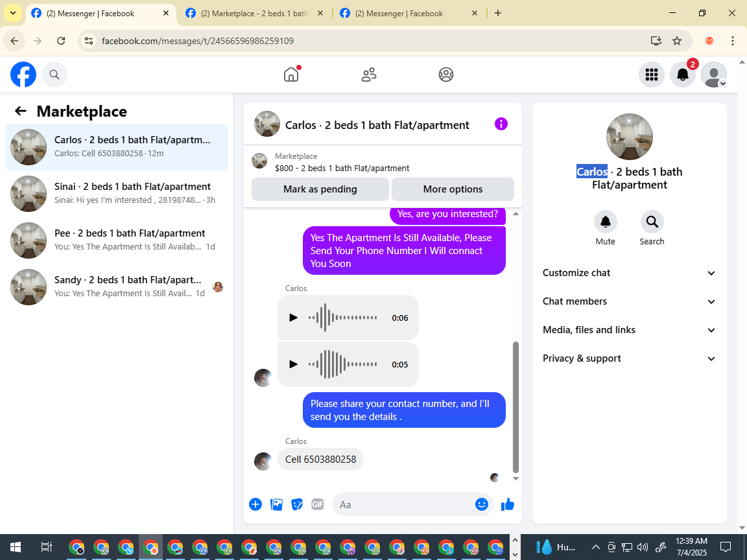Click the More options button
The width and height of the screenshot is (747, 560).
(x=453, y=189)
